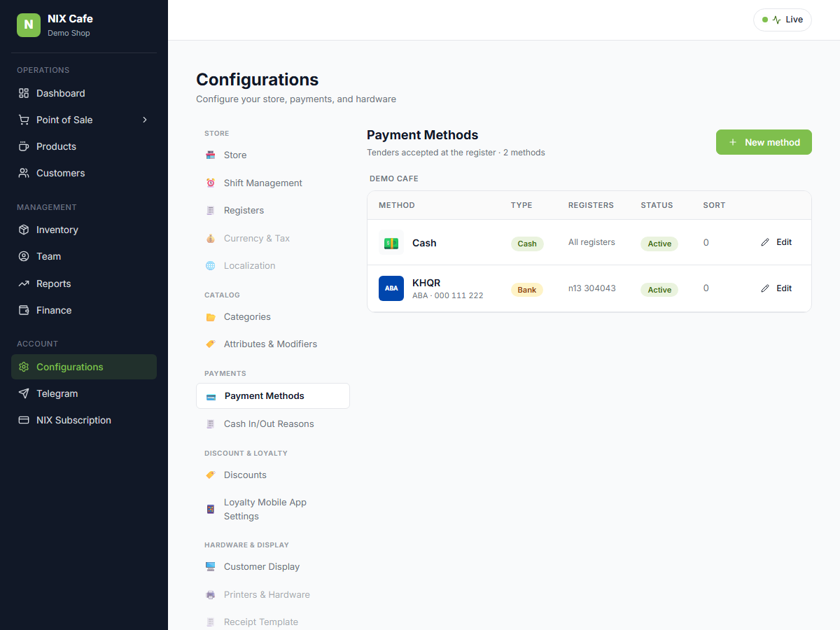
Task: Click the Customer Display monitor icon
Action: [x=211, y=566]
